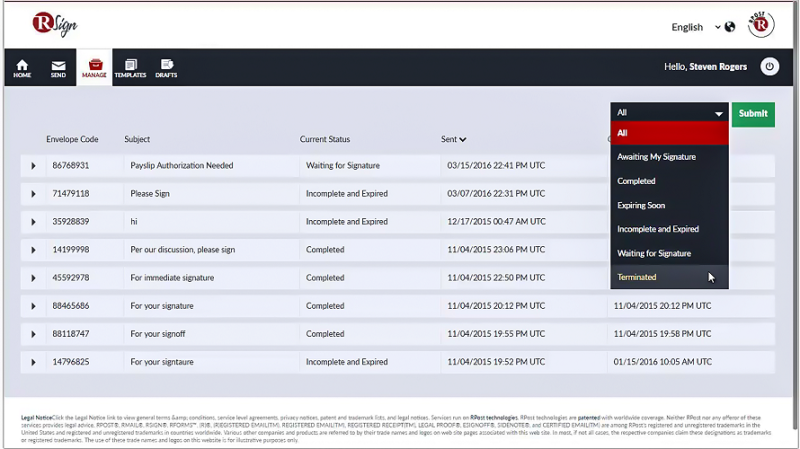Sort by the Sent column header
This screenshot has height=449, width=800.
click(453, 139)
